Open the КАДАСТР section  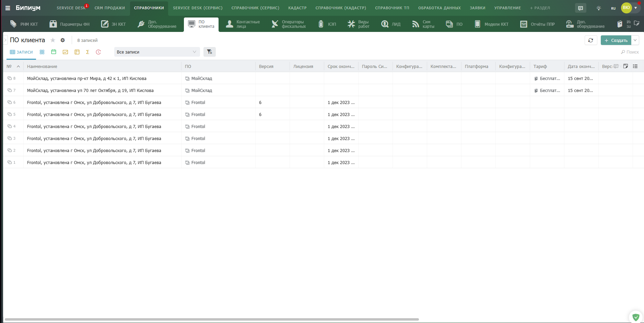(x=297, y=8)
